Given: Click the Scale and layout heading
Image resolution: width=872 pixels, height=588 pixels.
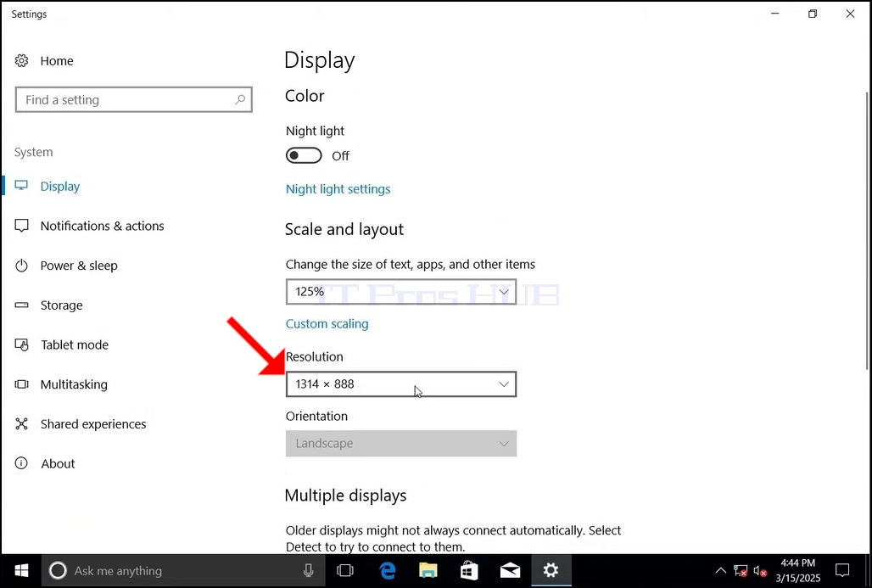Looking at the screenshot, I should [x=344, y=229].
